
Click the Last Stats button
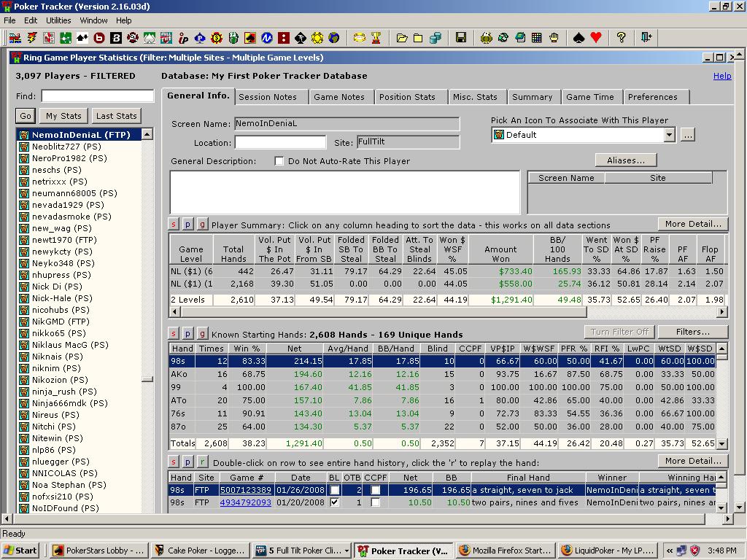click(116, 116)
